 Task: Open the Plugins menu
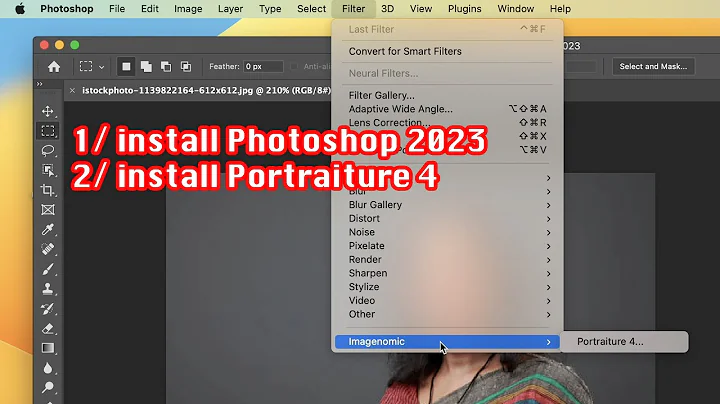(x=465, y=9)
